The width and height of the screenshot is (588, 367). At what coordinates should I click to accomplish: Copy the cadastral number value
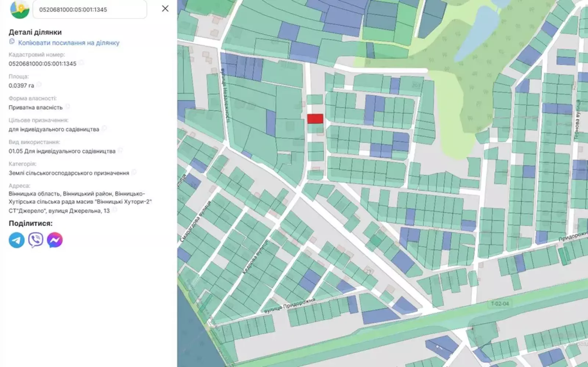coord(81,63)
